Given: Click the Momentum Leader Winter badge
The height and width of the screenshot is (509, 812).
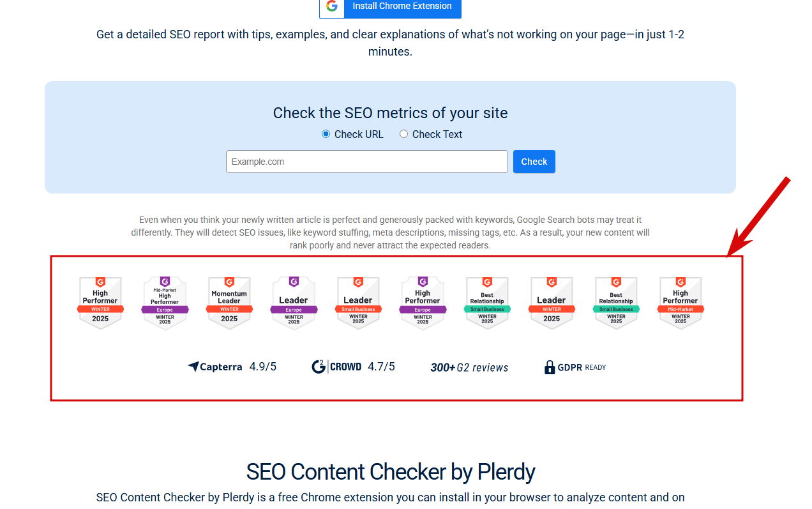Looking at the screenshot, I should tap(229, 303).
